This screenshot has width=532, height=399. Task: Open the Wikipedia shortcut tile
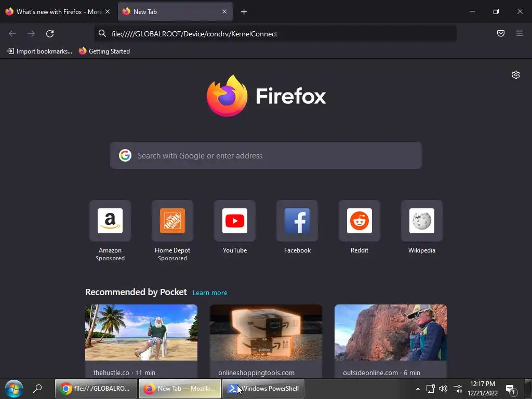[422, 221]
